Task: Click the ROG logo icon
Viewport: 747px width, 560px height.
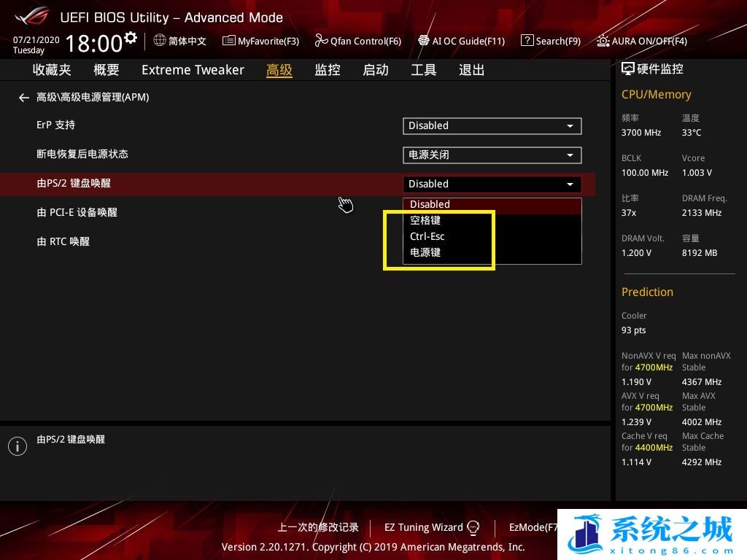Action: (x=32, y=16)
